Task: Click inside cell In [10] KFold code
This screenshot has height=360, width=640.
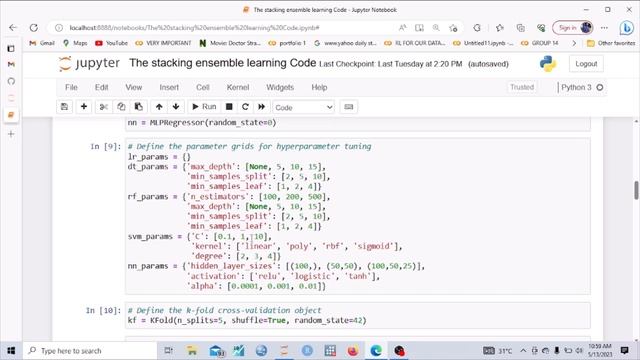Action: pos(358,316)
